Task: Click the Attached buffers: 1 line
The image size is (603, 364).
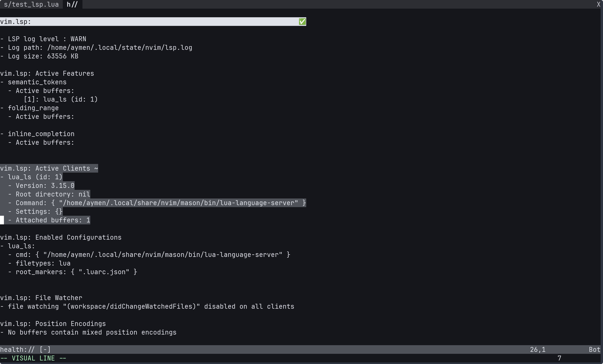Action: click(53, 220)
